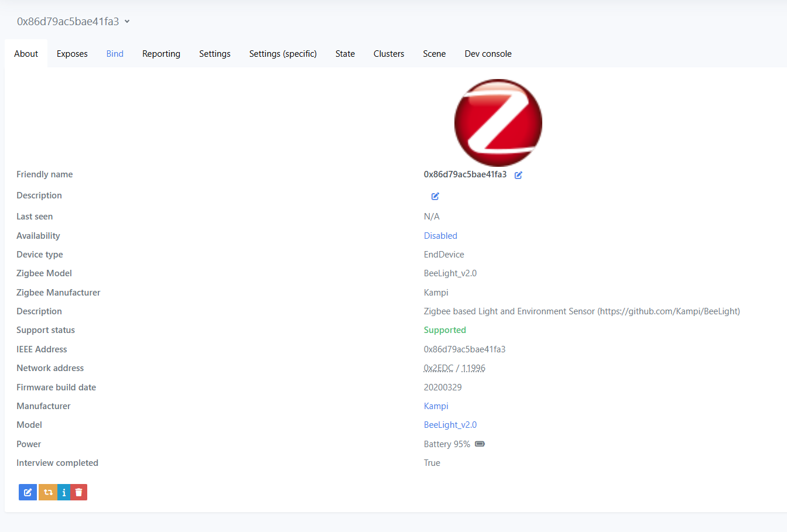Click the Supported status link
This screenshot has height=532, width=787.
[445, 330]
